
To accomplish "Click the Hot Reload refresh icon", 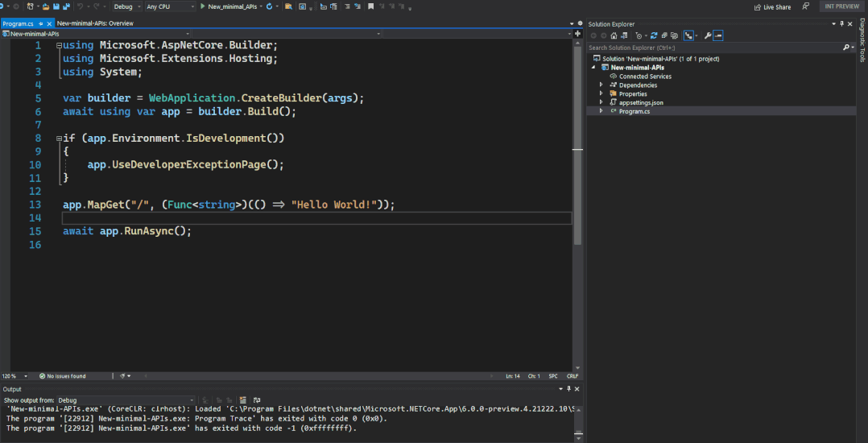I will (x=269, y=6).
